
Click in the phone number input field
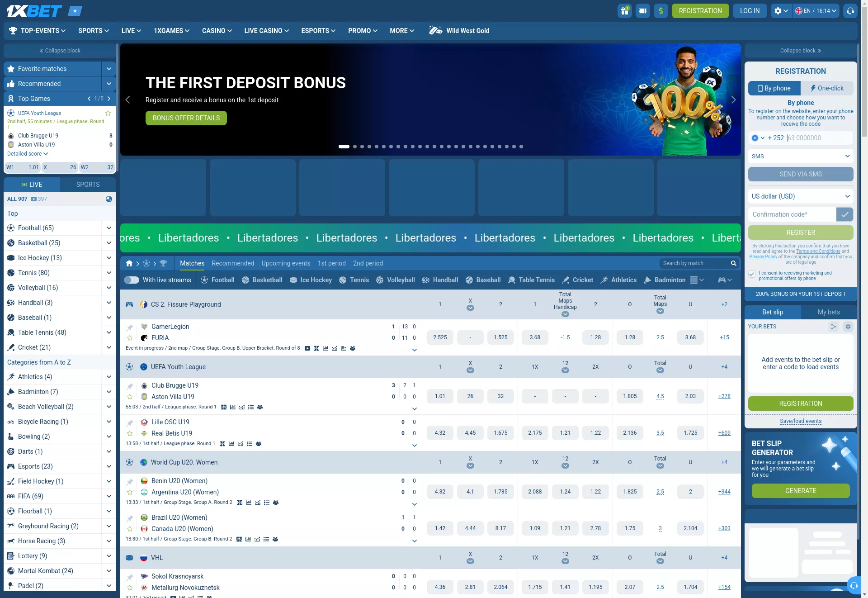tap(819, 138)
